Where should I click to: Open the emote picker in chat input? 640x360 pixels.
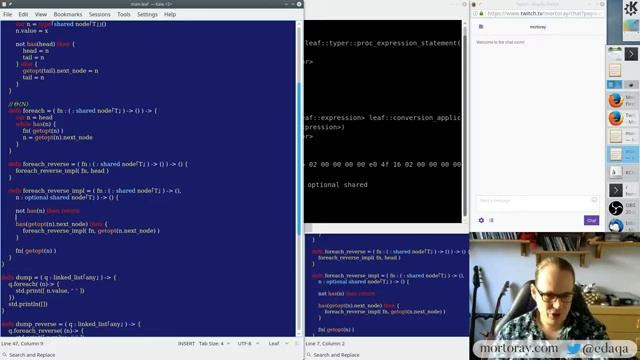(x=594, y=200)
